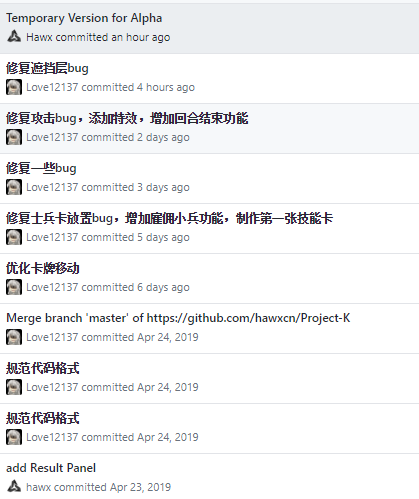
Task: Open commit titled '修复遮挡层bug'
Action: 47,68
